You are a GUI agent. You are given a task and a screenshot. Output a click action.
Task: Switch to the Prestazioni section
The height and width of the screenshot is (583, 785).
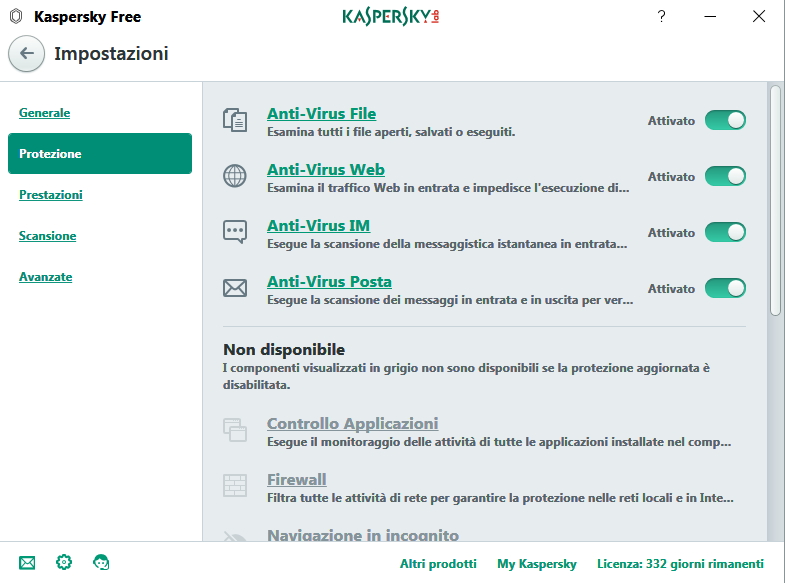tap(51, 195)
